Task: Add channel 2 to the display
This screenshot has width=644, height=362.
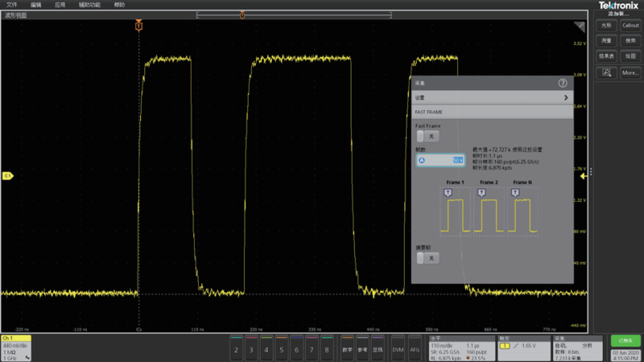Action: pyautogui.click(x=236, y=350)
